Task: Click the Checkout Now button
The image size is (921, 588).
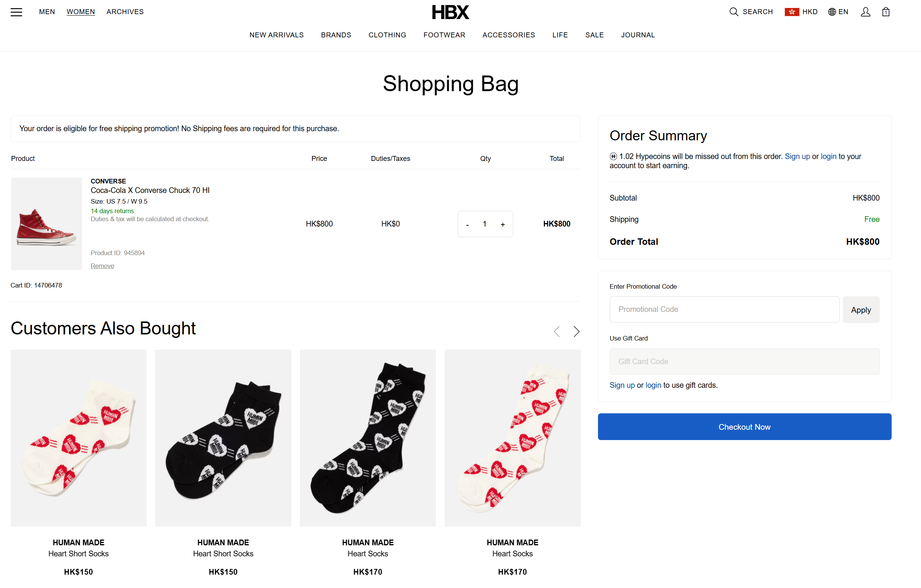Action: [x=744, y=427]
